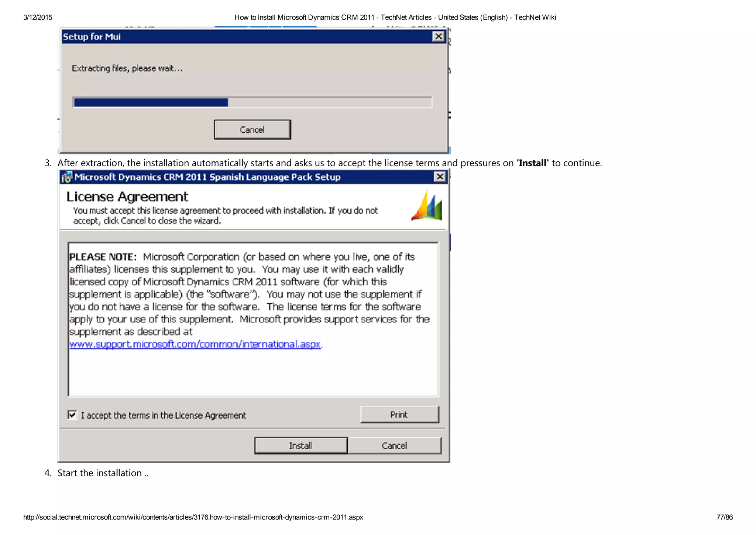The width and height of the screenshot is (756, 535).
Task: Close the Setup for Mui dialog
Action: point(438,36)
